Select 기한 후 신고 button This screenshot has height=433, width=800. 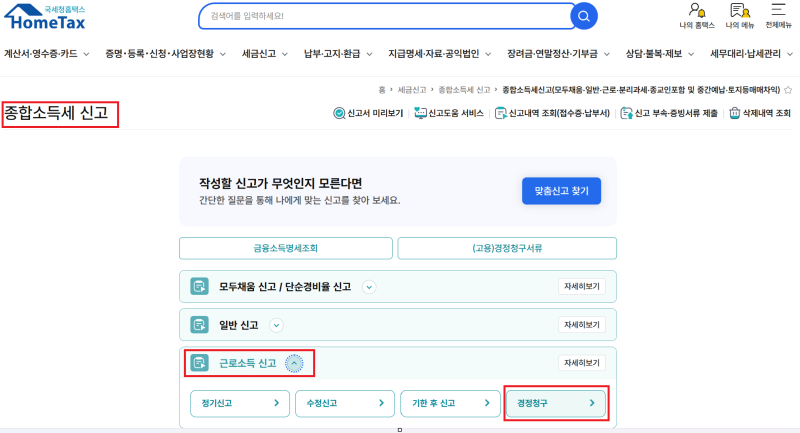click(450, 403)
